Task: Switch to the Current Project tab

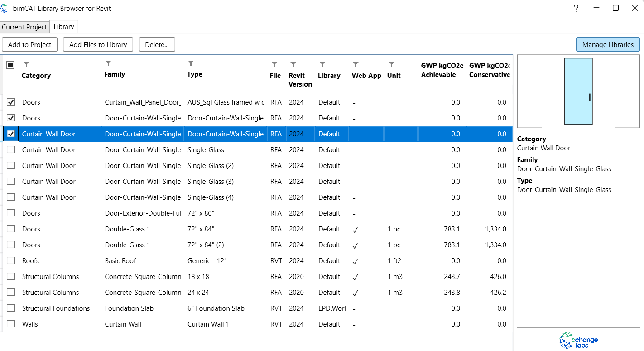Action: [24, 27]
